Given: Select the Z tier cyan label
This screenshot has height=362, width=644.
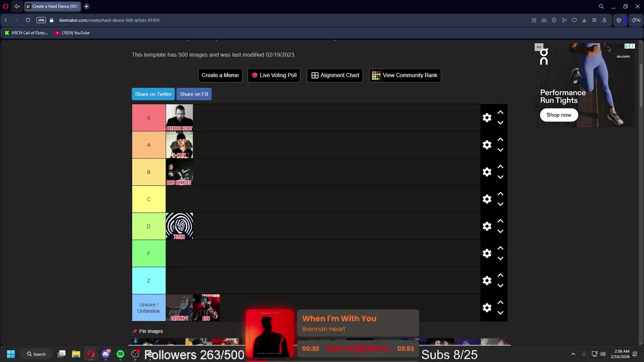Looking at the screenshot, I should click(148, 281).
